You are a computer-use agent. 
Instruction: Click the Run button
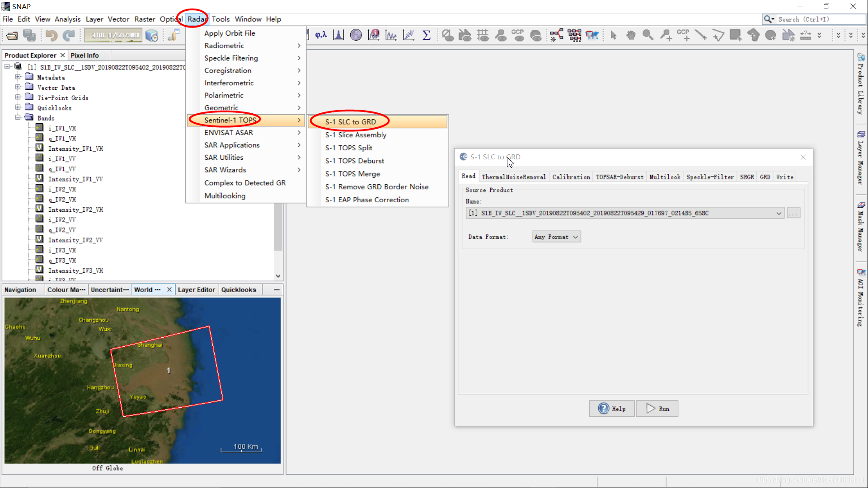(657, 409)
